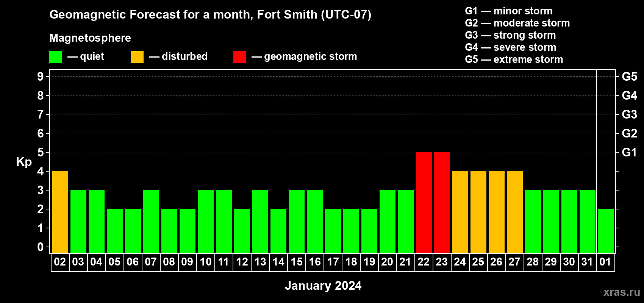Click the '— geomagnetic storm' legend text
Image resolution: width=644 pixels, height=303 pixels.
[x=304, y=57]
